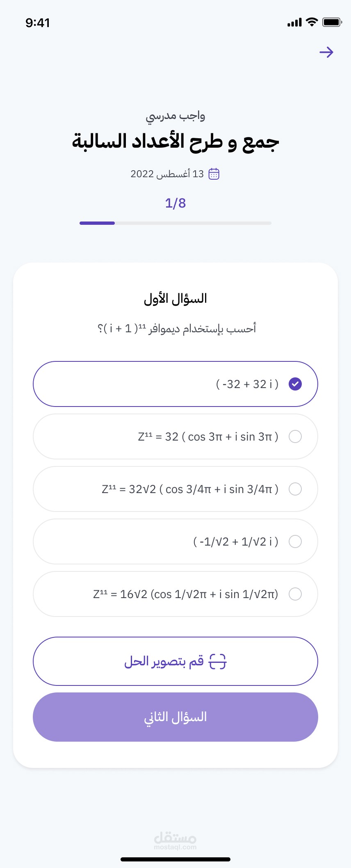
Task: Tap the battery status icon
Action: pyautogui.click(x=332, y=22)
